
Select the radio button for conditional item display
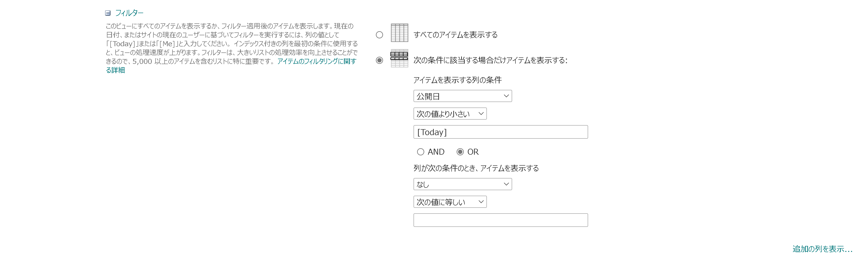point(379,60)
